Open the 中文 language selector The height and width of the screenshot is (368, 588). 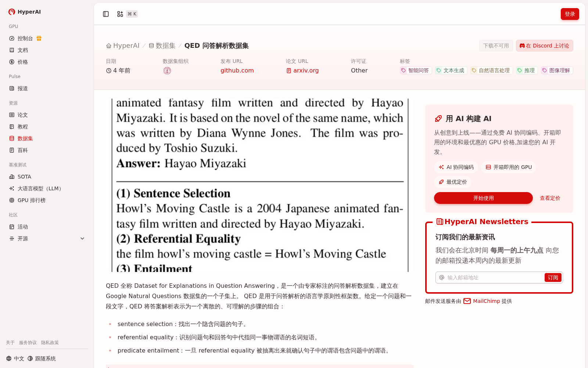click(15, 358)
